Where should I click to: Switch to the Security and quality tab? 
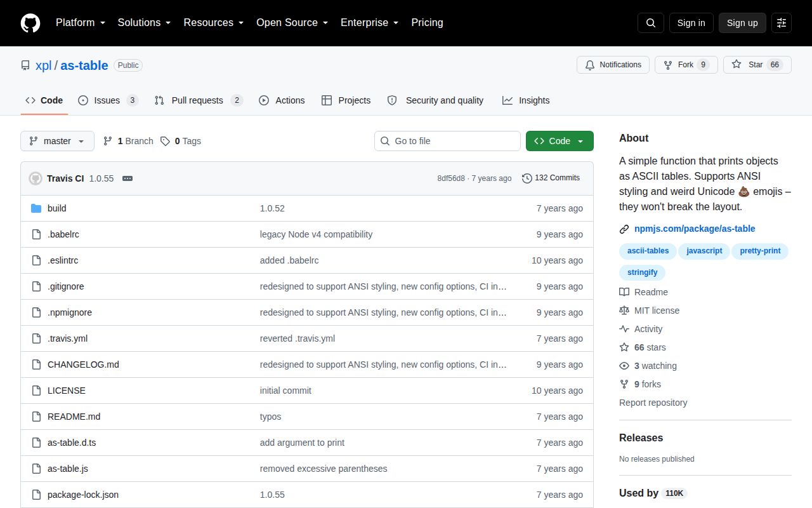pos(435,100)
